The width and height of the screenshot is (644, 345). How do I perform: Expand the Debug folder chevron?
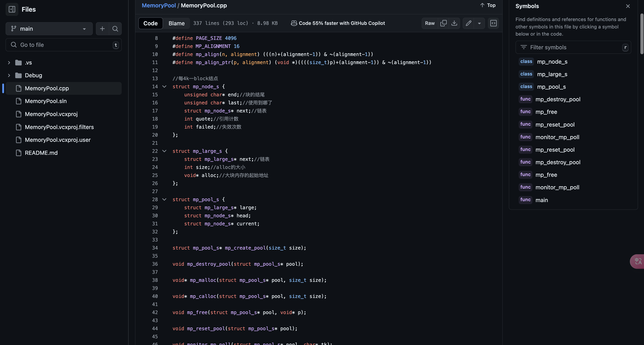point(9,75)
